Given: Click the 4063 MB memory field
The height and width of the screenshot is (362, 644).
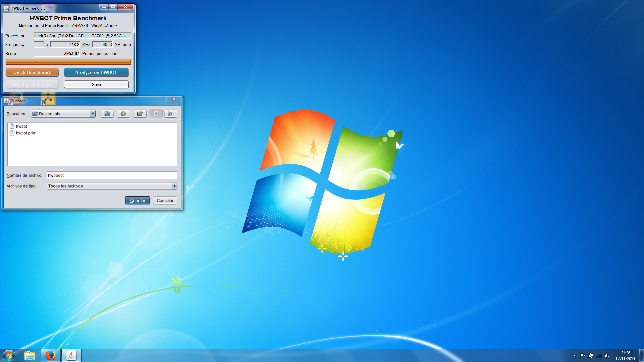Looking at the screenshot, I should coord(102,44).
